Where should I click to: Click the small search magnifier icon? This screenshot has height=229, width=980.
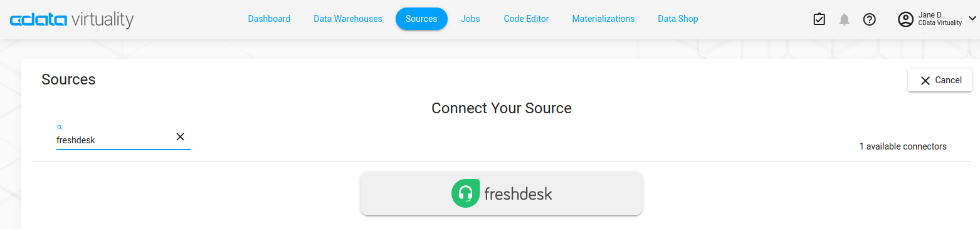pos(60,127)
